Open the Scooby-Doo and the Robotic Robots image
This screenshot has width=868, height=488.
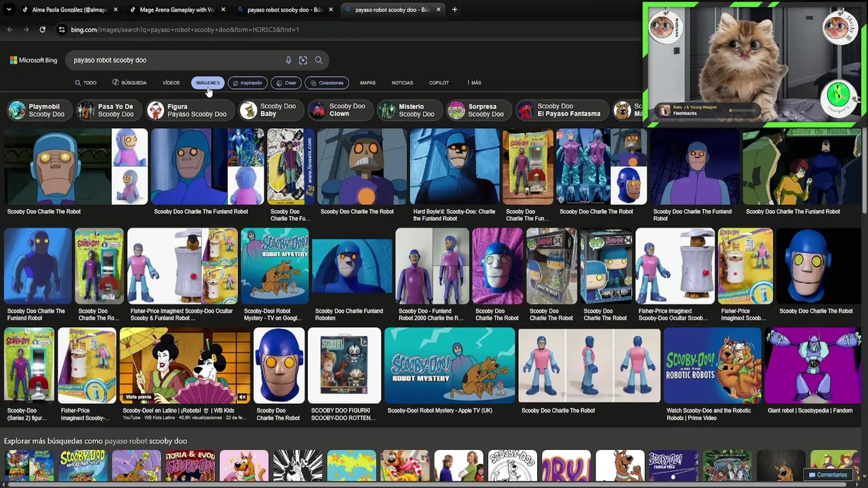(x=712, y=365)
